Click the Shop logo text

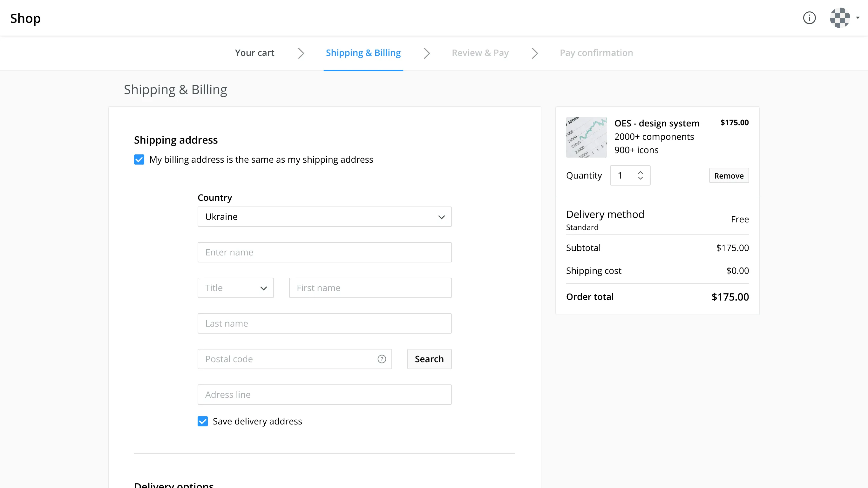(x=25, y=18)
